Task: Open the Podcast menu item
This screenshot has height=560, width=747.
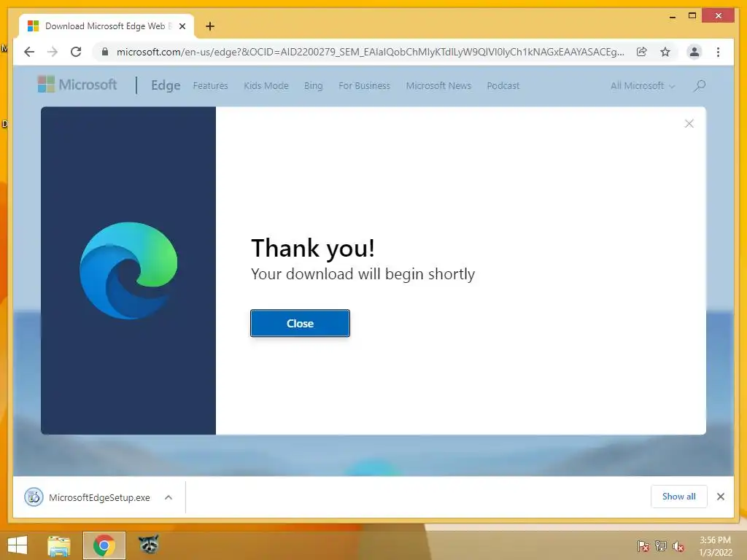Action: pyautogui.click(x=503, y=86)
